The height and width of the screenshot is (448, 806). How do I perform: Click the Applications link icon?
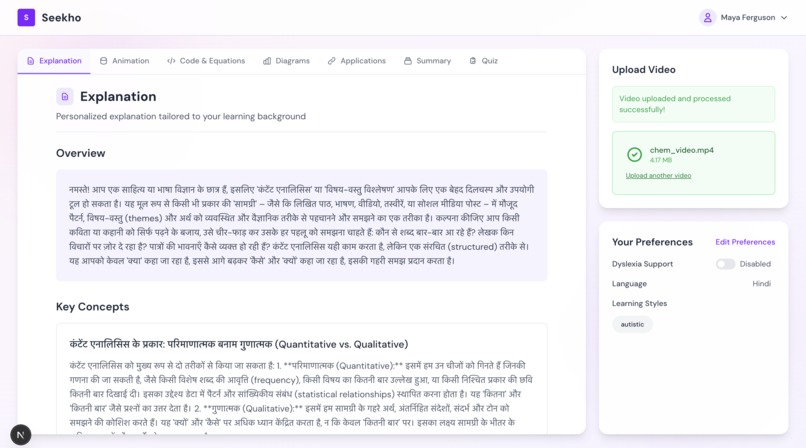332,61
